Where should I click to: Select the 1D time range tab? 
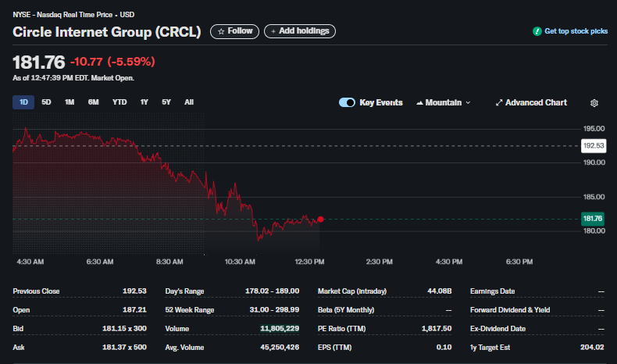tap(23, 102)
